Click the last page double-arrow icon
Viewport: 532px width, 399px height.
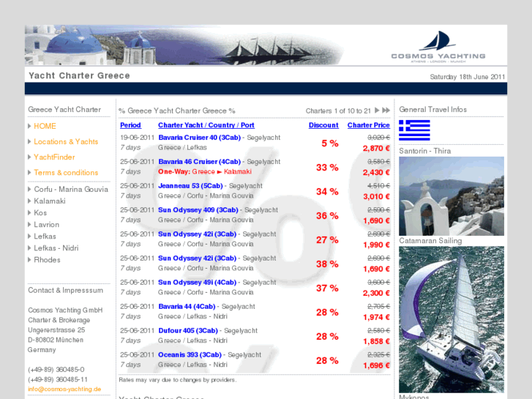coord(386,111)
